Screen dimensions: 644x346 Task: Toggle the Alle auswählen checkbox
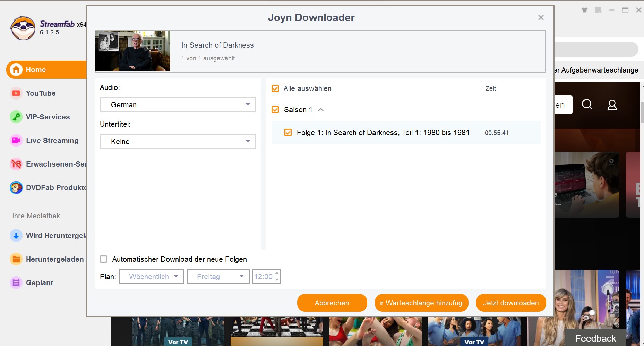click(x=275, y=88)
